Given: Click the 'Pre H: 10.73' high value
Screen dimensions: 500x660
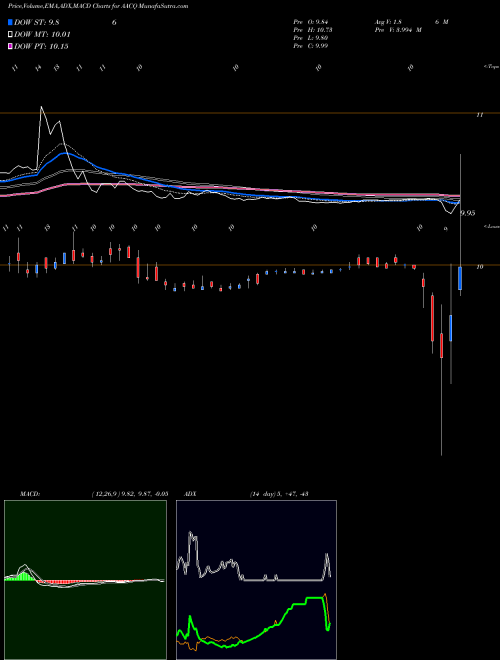Looking at the screenshot, I should (311, 30).
